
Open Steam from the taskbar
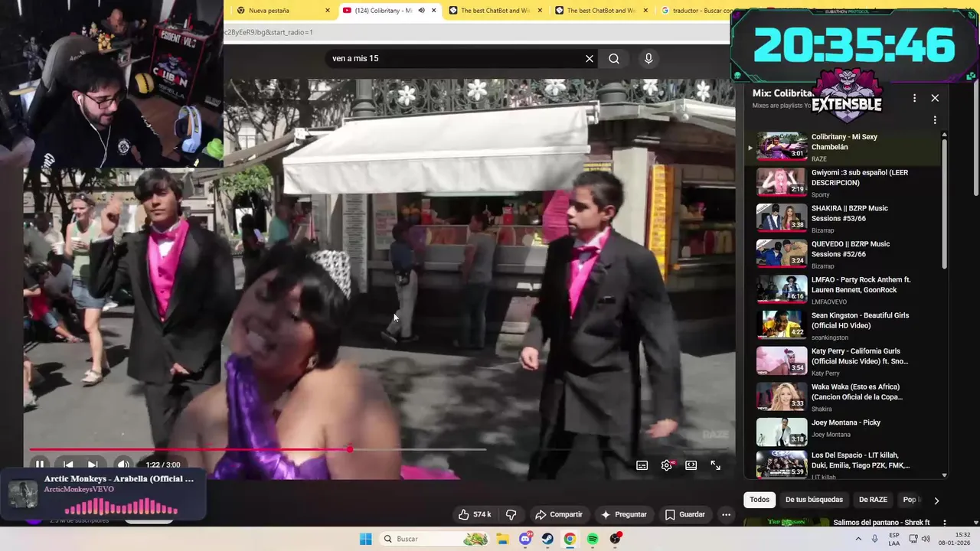(547, 539)
